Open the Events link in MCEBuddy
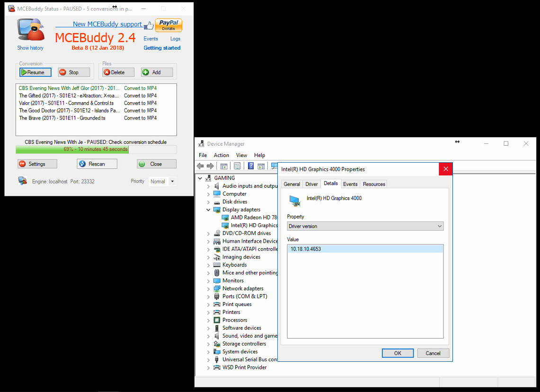540x392 pixels. 151,39
